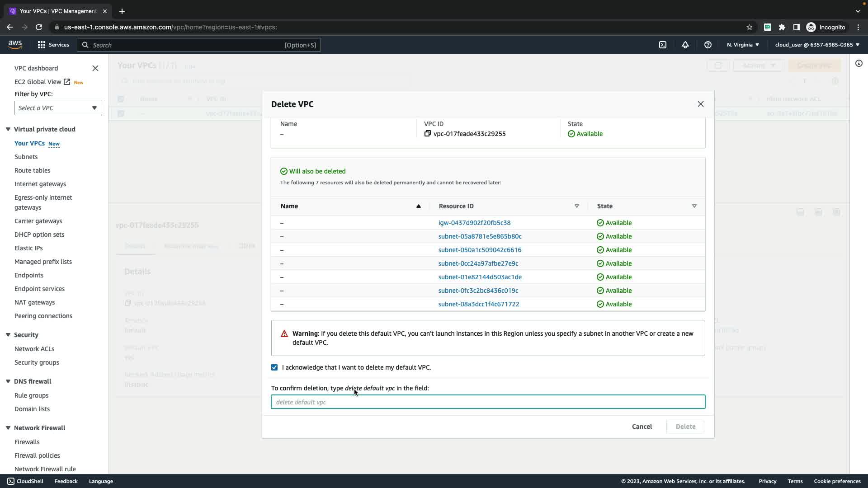Open the Select a VPC filter dropdown
868x488 pixels.
58,108
